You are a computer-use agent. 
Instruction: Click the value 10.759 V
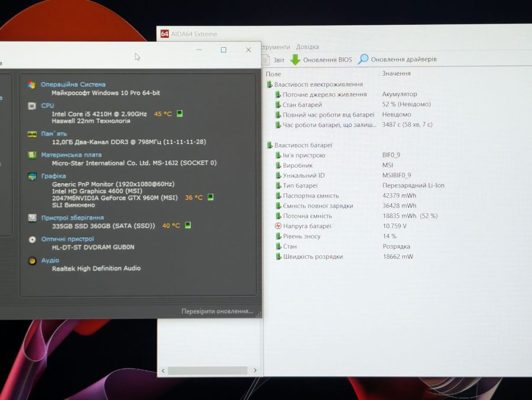pyautogui.click(x=395, y=226)
